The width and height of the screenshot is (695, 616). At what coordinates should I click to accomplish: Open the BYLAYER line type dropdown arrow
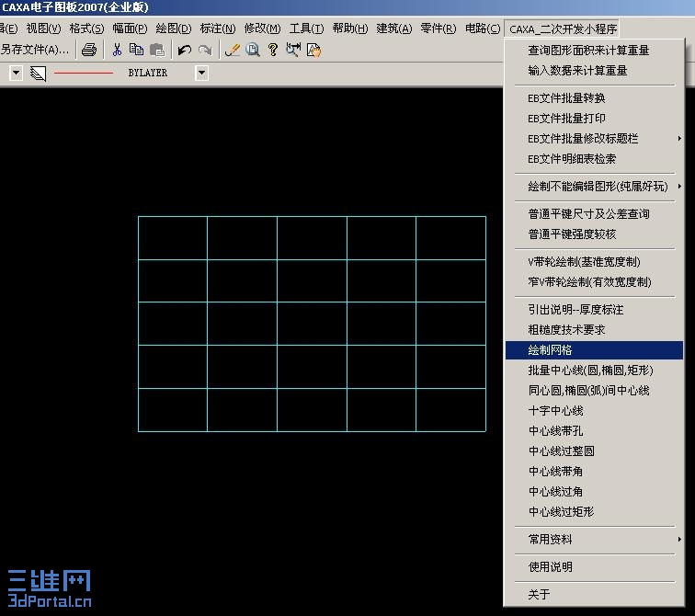point(201,73)
